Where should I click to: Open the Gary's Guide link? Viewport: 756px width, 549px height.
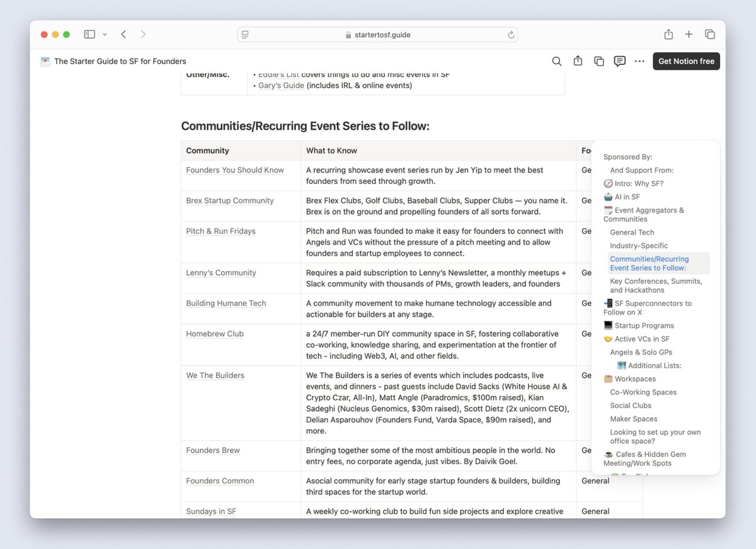[x=281, y=85]
